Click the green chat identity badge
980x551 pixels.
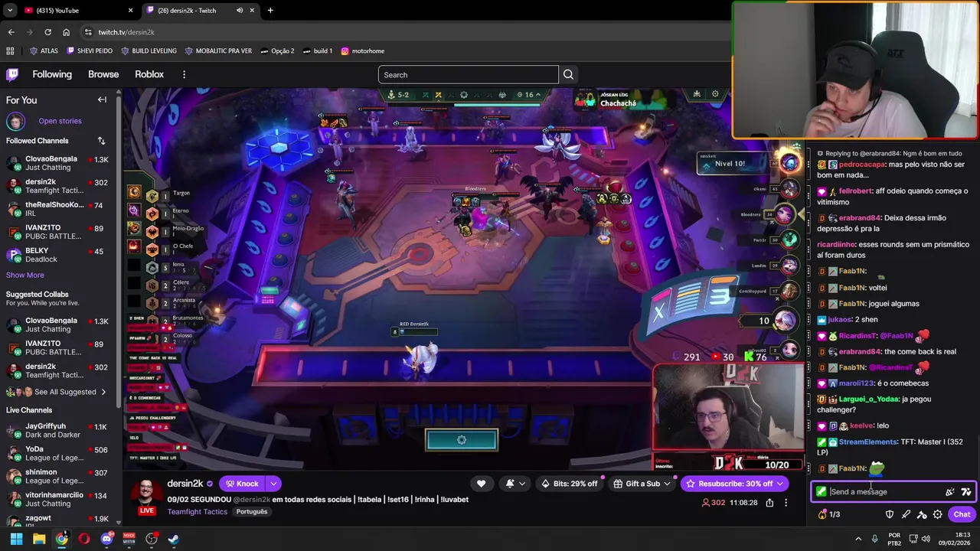(x=821, y=492)
